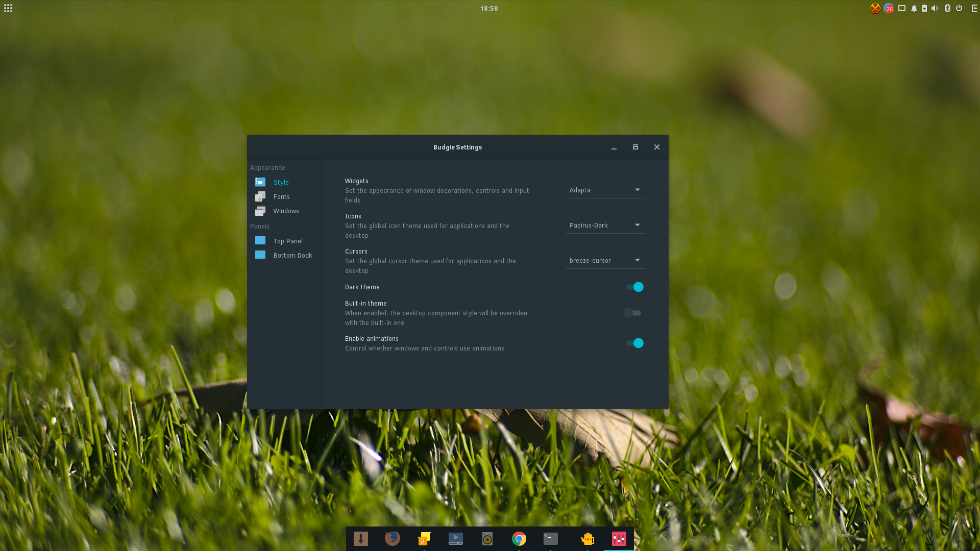Click the Dark theme label
Screen dimensions: 980x551
362,287
